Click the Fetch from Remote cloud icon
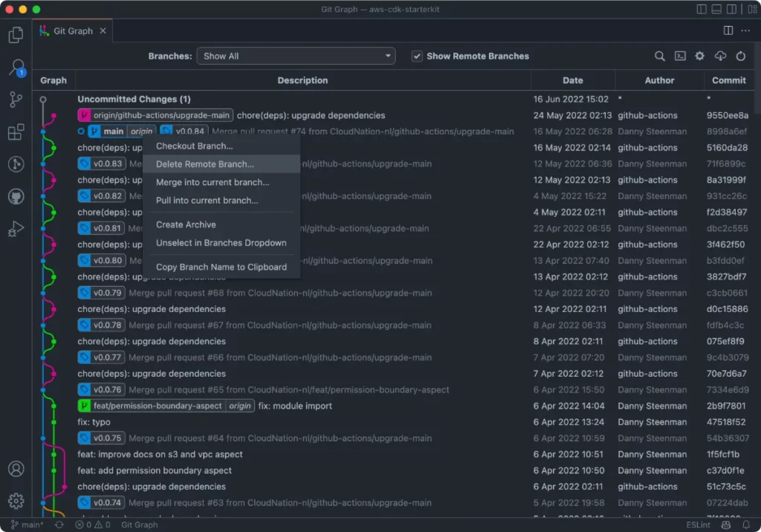Viewport: 761px width, 532px height. click(719, 56)
